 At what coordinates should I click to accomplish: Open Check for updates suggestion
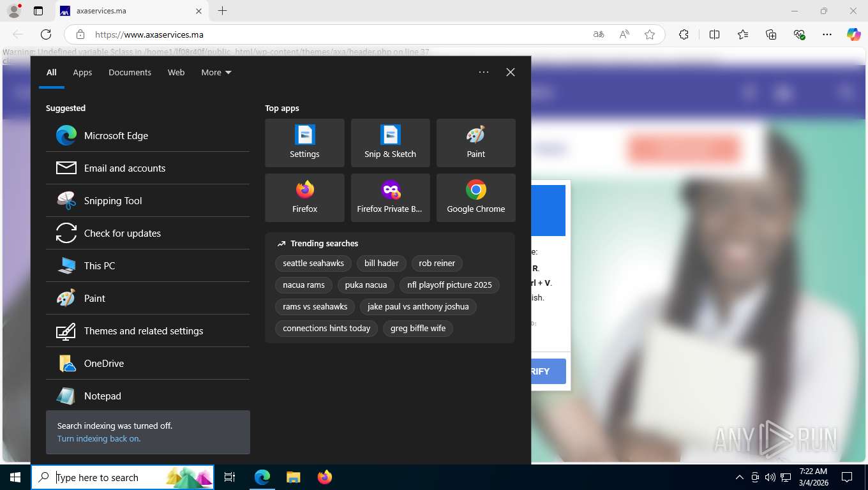point(147,233)
